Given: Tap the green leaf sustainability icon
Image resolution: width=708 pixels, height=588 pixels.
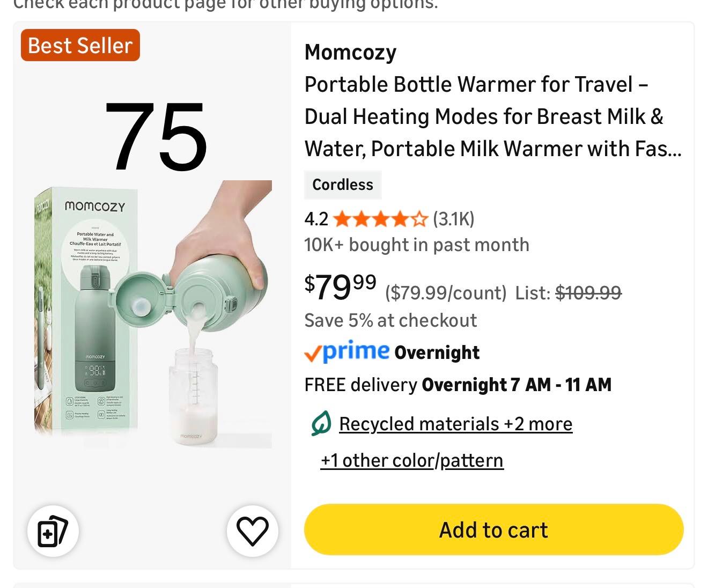Looking at the screenshot, I should [x=321, y=424].
